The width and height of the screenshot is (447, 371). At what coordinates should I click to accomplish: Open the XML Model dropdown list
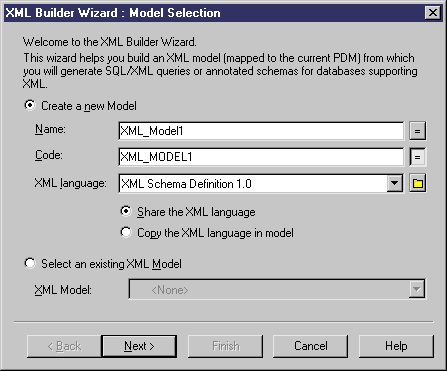417,289
